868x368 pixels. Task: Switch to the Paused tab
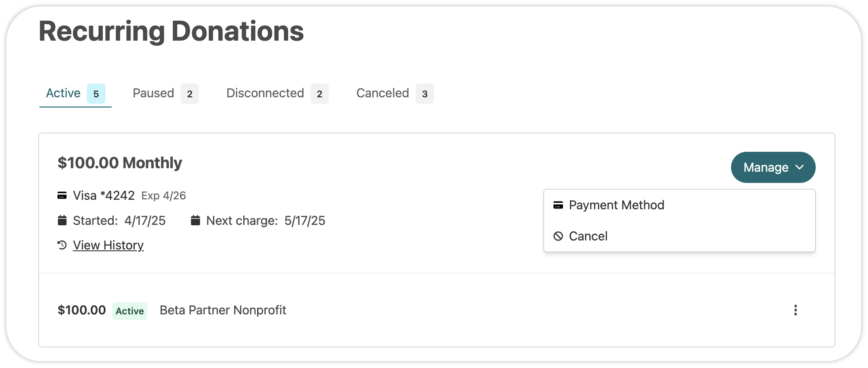coord(165,93)
